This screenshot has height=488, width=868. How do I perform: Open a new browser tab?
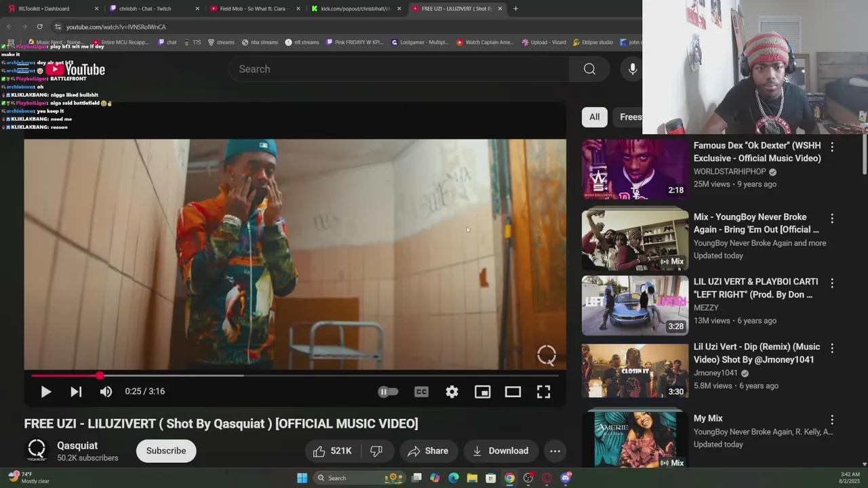[x=515, y=9]
